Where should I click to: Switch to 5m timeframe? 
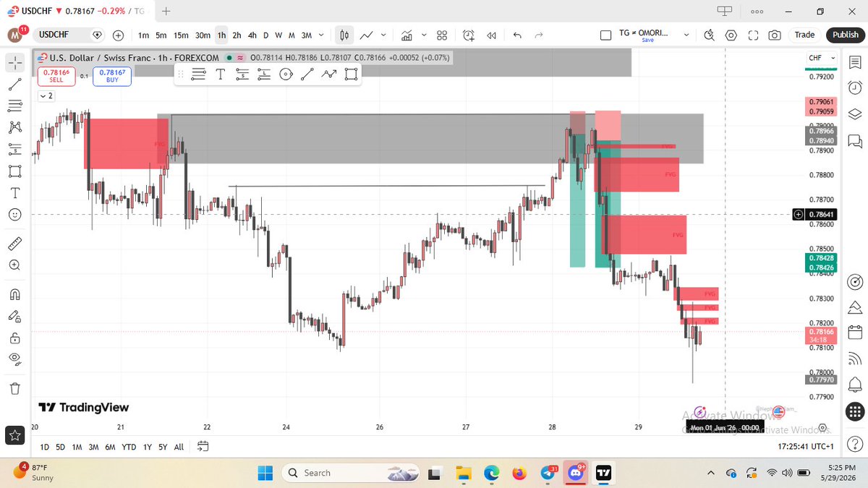coord(161,35)
